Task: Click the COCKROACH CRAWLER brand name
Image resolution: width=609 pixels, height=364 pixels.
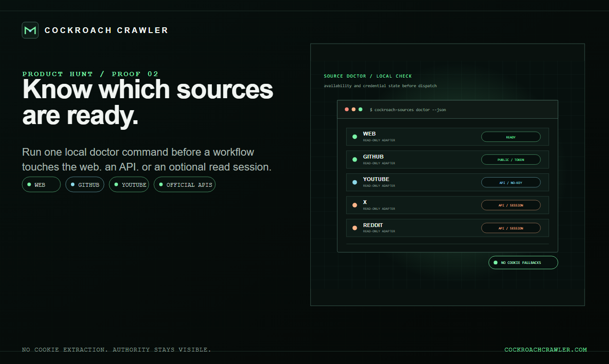Action: (106, 30)
